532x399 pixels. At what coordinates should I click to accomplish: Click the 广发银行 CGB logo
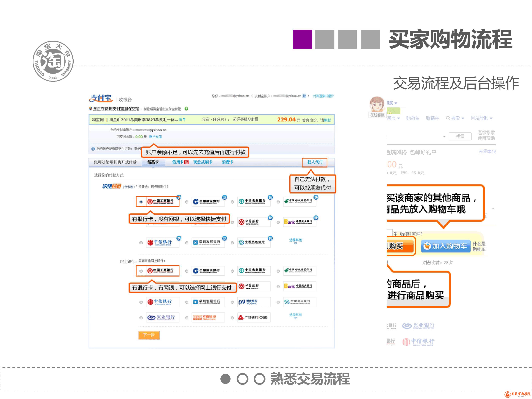pyautogui.click(x=253, y=317)
